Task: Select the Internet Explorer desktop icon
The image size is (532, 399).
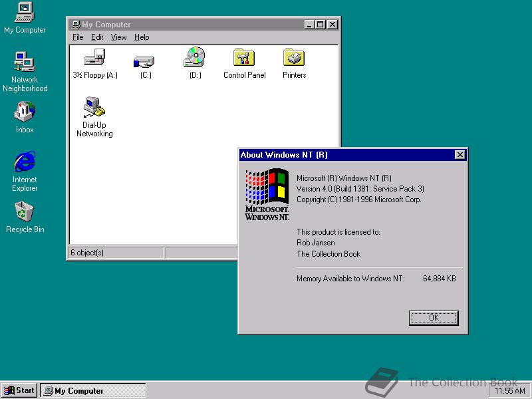Action: coord(25,172)
